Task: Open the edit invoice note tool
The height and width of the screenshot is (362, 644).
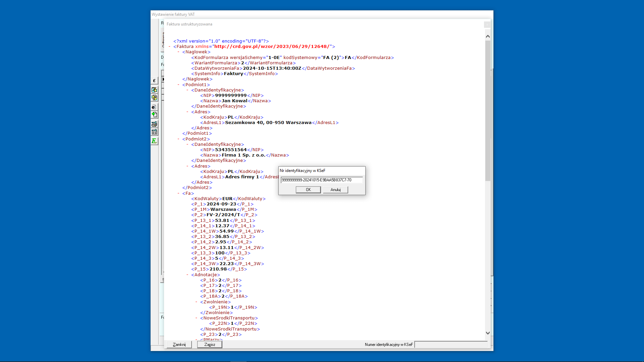Action: coord(154,90)
